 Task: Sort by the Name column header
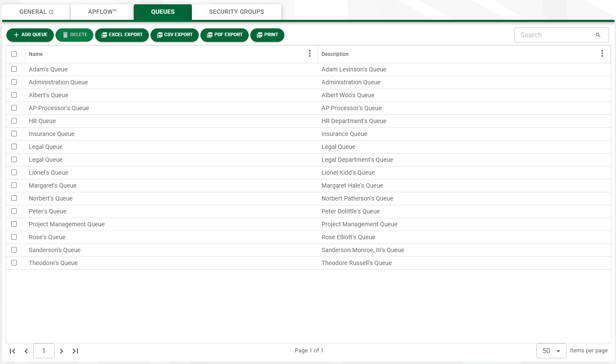(x=36, y=54)
